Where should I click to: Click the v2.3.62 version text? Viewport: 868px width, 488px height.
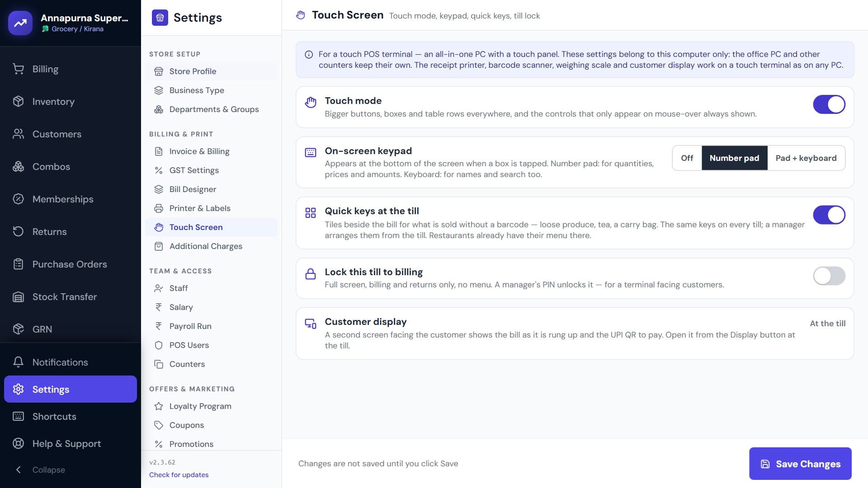pyautogui.click(x=162, y=462)
